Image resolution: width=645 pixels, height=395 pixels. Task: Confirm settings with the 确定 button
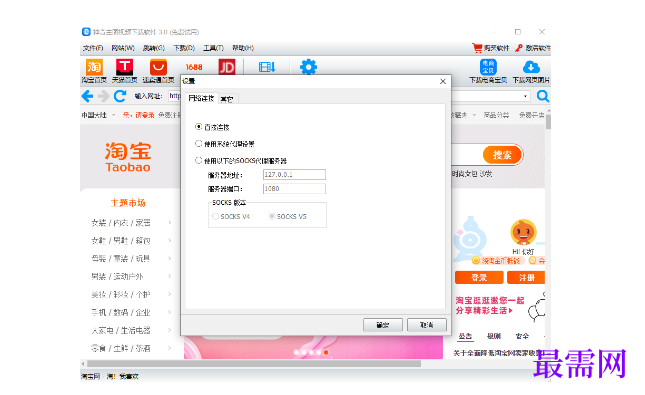coord(383,325)
